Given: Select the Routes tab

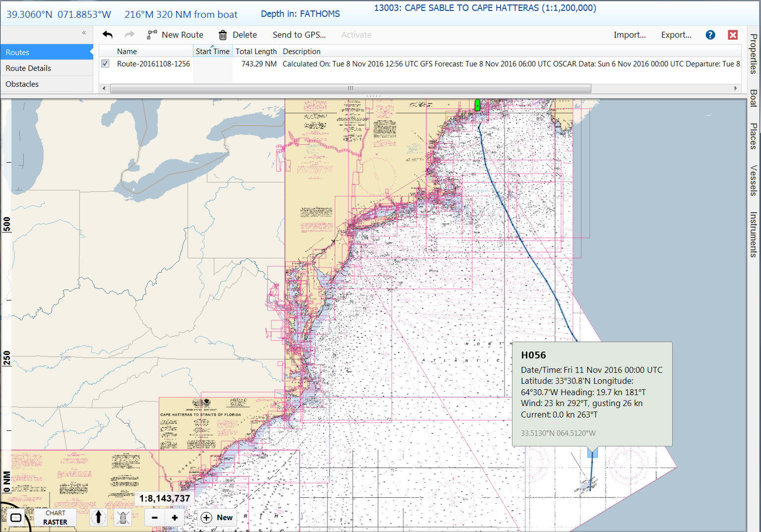Looking at the screenshot, I should pos(47,52).
